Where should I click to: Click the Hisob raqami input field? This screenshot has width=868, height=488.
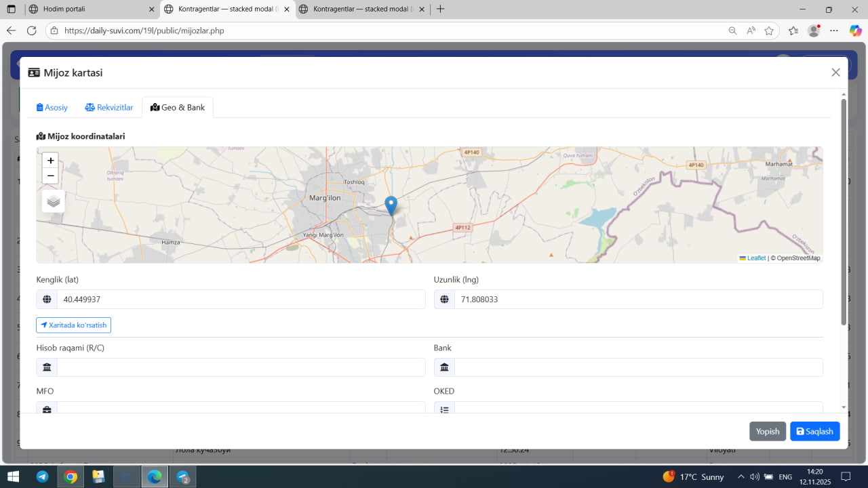241,367
